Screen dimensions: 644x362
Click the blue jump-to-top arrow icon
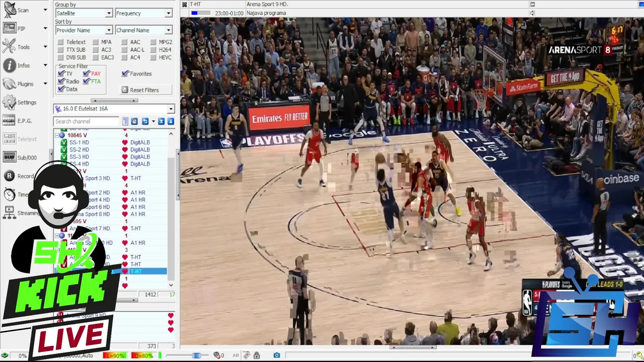pos(171,121)
